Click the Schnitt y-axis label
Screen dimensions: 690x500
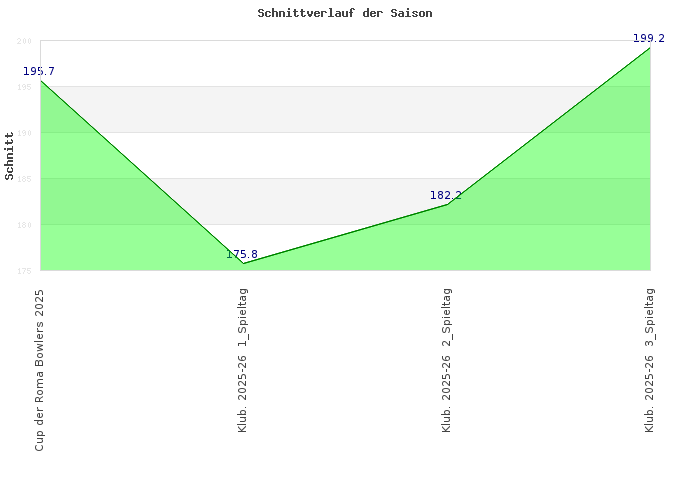(x=10, y=156)
